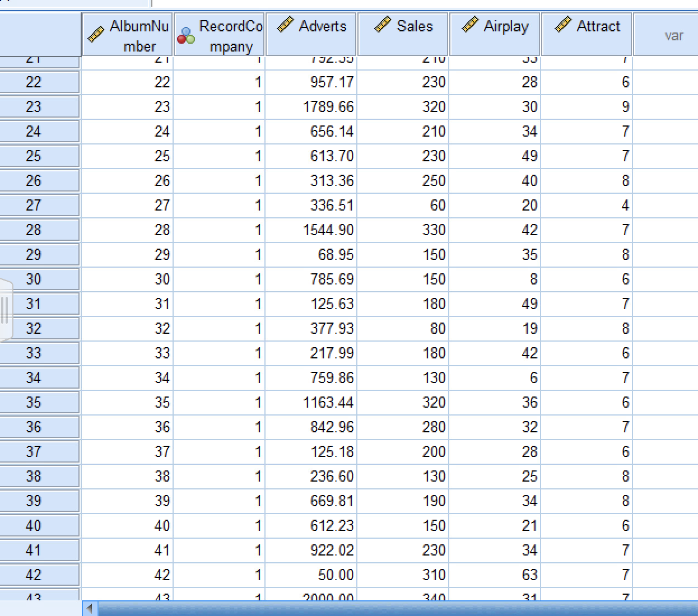The image size is (698, 616).
Task: Click the Adverts cell showing 1789.66
Action: (311, 107)
